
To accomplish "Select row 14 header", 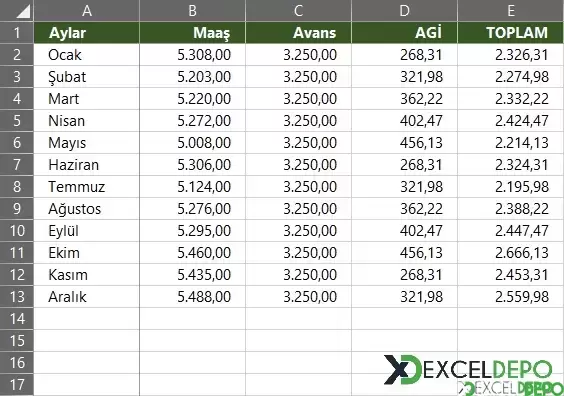I will click(17, 319).
